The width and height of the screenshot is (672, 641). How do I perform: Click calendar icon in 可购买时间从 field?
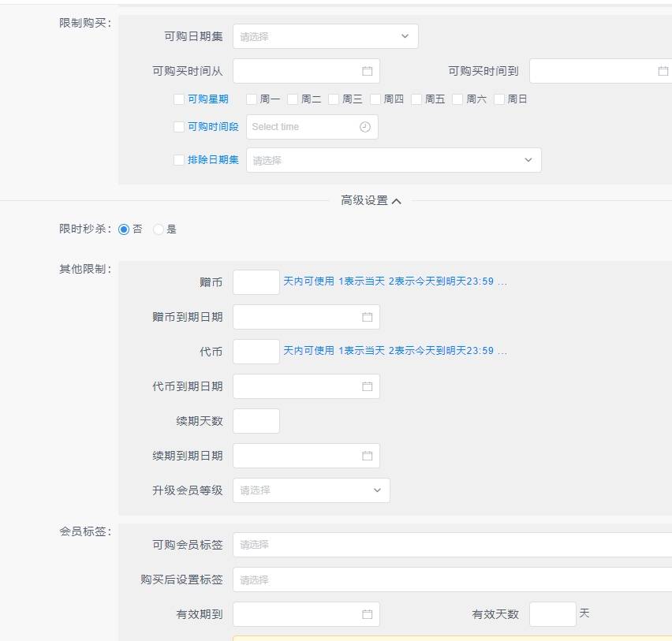[x=367, y=71]
